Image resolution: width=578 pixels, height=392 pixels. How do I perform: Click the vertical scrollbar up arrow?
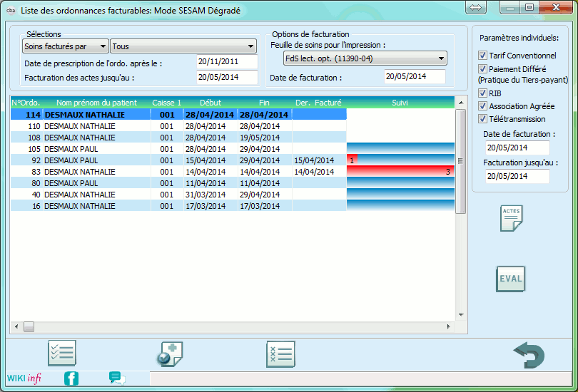pos(461,103)
